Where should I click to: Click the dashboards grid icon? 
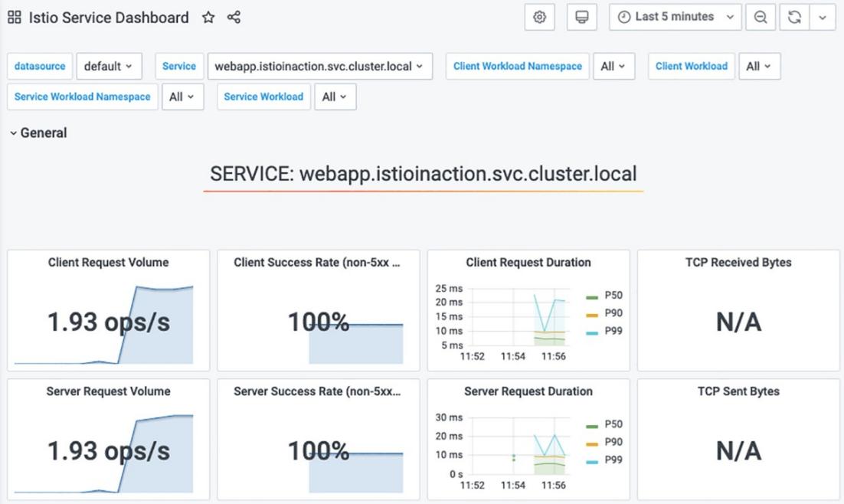coord(15,18)
